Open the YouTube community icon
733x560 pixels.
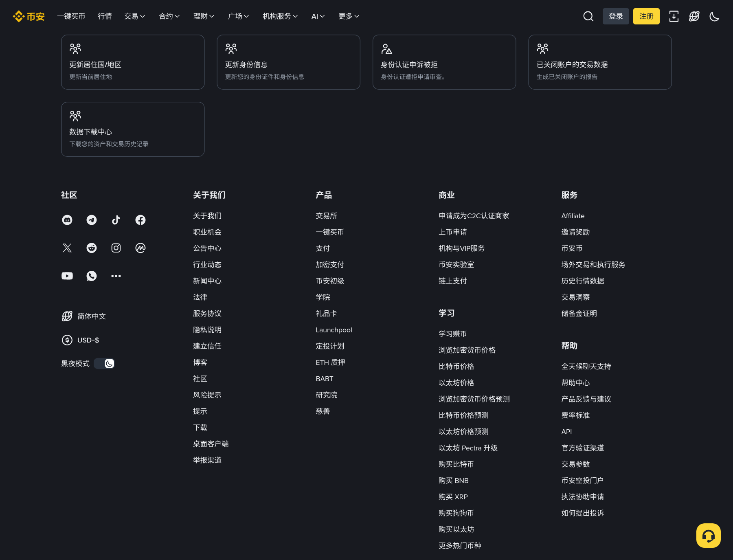pos(67,276)
